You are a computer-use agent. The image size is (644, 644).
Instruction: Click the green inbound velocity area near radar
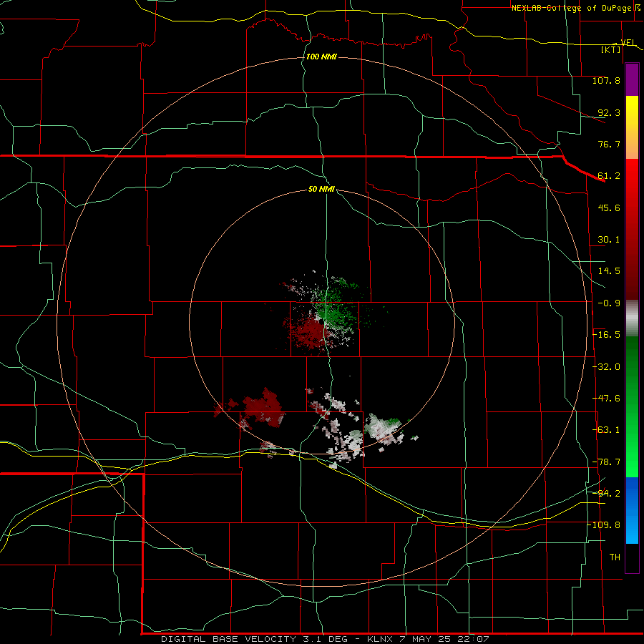pyautogui.click(x=337, y=308)
